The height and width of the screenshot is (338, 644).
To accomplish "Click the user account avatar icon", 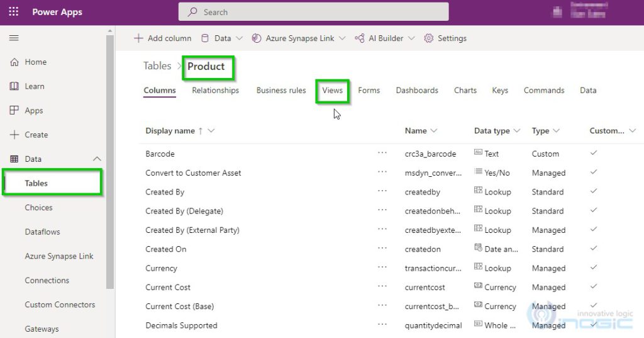I will tap(557, 12).
